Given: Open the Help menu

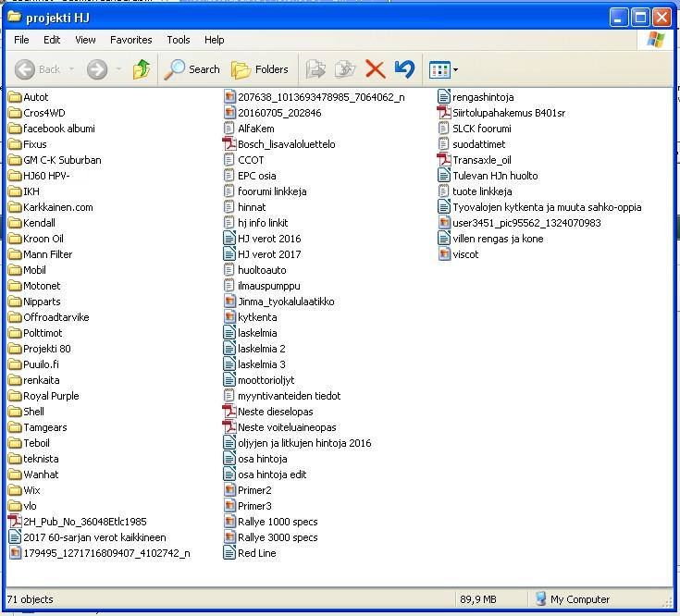Looking at the screenshot, I should click(215, 40).
